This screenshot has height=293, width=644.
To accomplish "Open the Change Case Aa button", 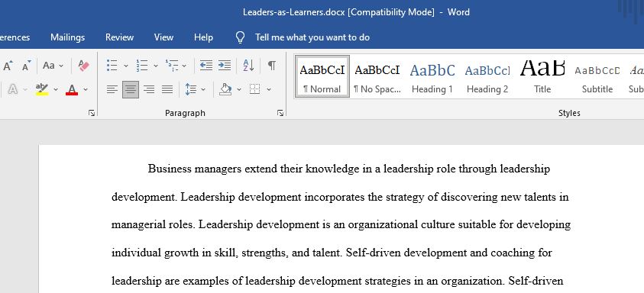I will coord(49,66).
